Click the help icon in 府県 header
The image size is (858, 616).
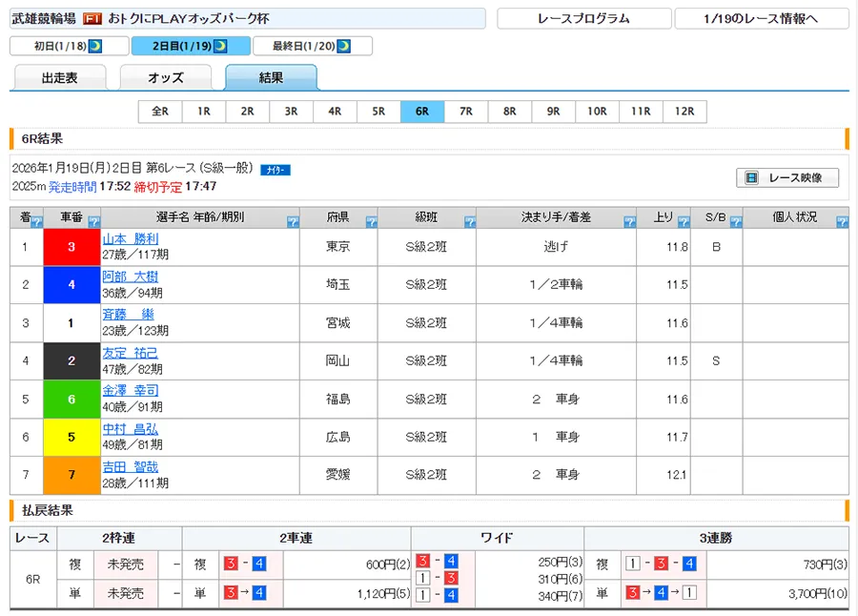[x=371, y=222]
